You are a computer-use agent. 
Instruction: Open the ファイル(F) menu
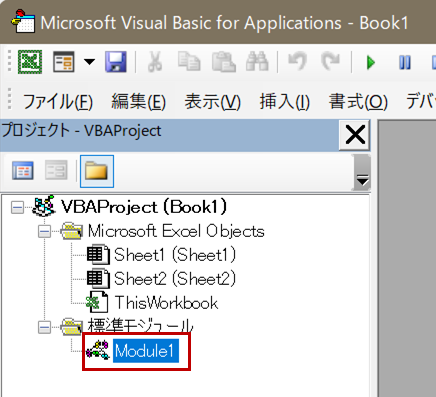coord(58,101)
